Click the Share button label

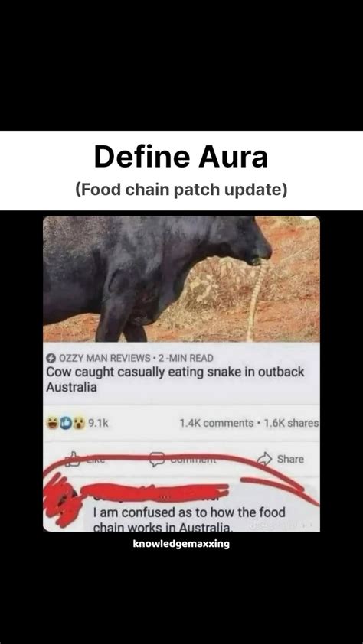point(290,459)
